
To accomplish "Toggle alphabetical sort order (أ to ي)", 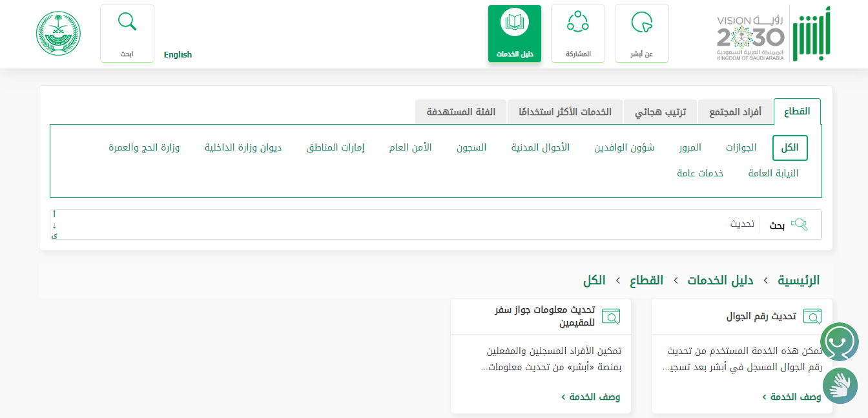I will tap(54, 225).
